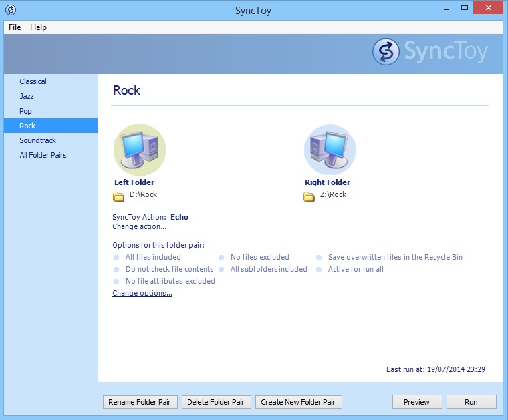Select the Rock folder pair
Viewport: 508px width, 420px height.
tap(51, 126)
